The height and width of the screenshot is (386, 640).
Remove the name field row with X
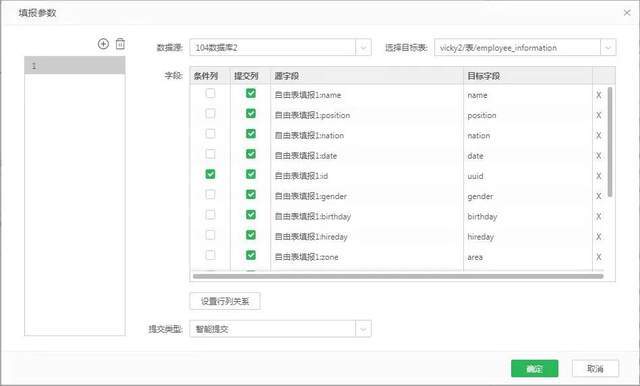tap(598, 95)
